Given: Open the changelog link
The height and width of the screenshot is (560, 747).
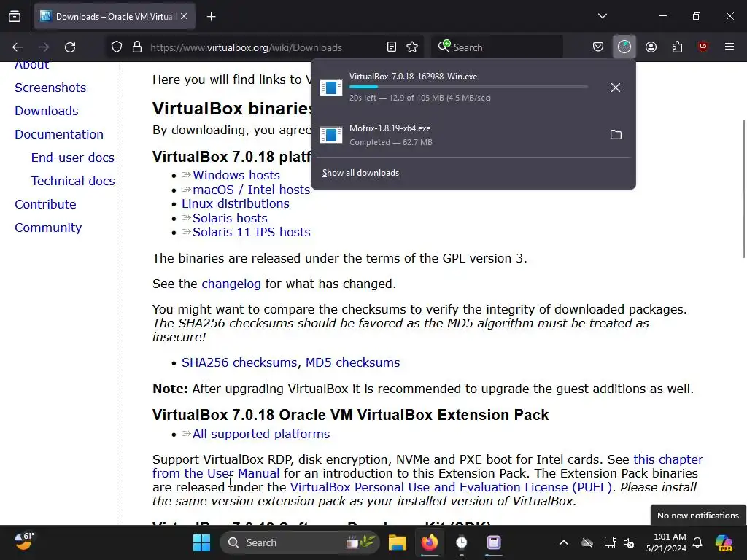Looking at the screenshot, I should (231, 284).
